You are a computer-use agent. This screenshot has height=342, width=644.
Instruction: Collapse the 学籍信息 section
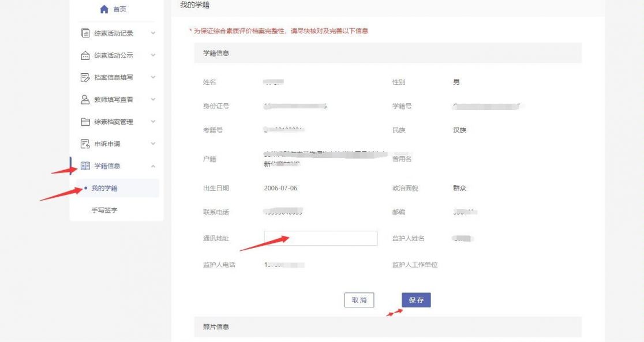[152, 166]
